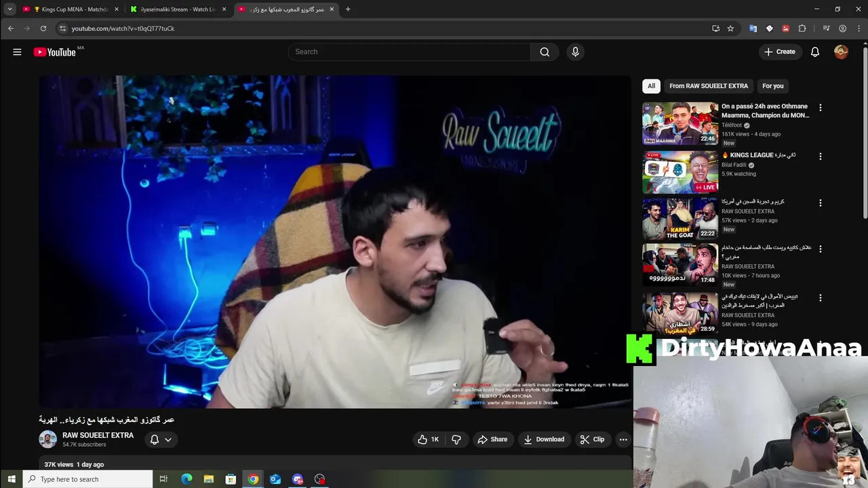Open the YouTube guide hamburger menu

tap(17, 52)
